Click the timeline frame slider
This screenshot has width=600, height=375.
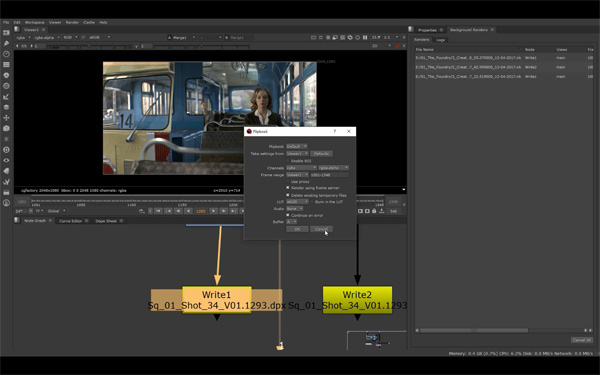[x=207, y=202]
